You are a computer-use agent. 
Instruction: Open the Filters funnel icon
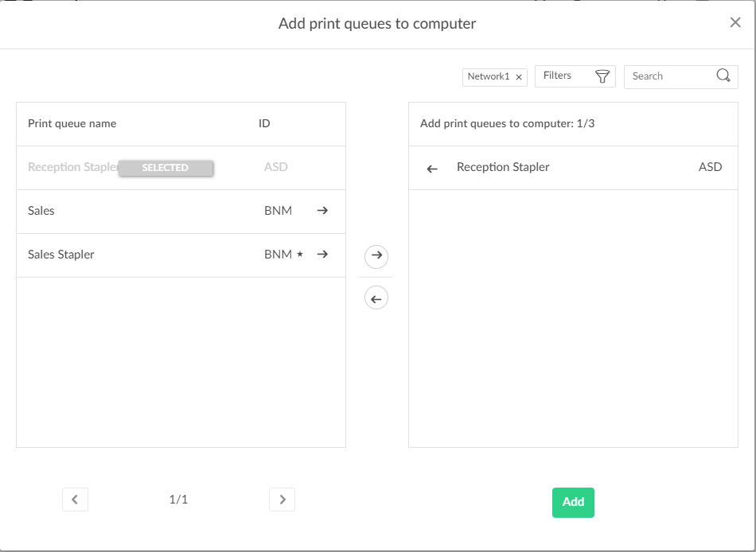[602, 76]
